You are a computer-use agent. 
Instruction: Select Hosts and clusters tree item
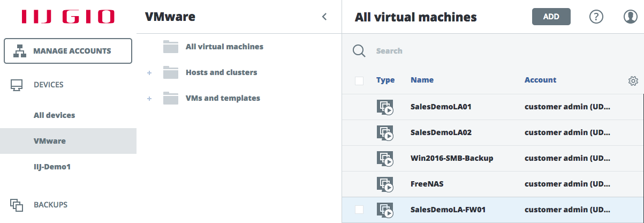coord(221,72)
